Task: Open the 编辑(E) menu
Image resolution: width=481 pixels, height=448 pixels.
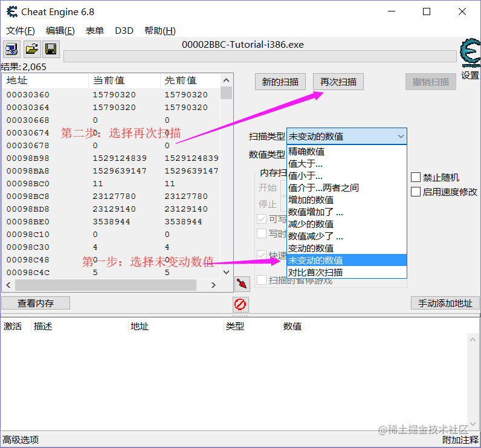Action: point(60,31)
